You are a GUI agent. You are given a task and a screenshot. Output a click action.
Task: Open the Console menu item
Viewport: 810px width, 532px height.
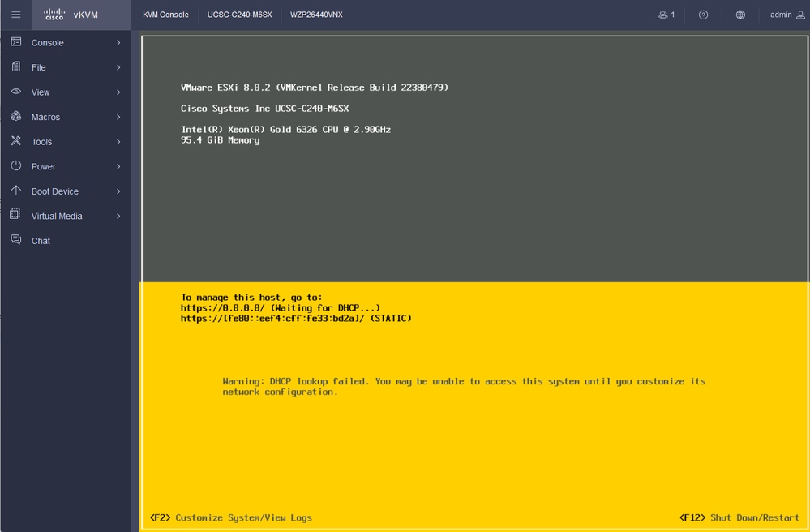tap(65, 43)
